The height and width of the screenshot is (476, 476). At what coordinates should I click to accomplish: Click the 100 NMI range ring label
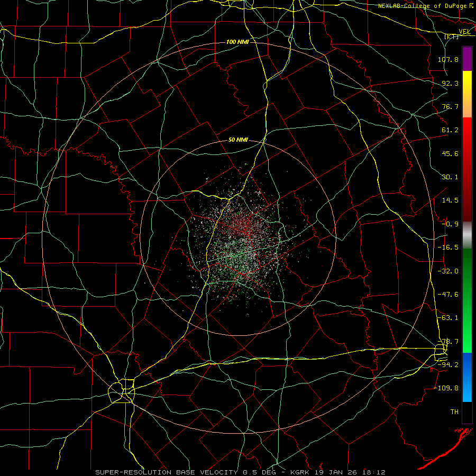tap(237, 42)
